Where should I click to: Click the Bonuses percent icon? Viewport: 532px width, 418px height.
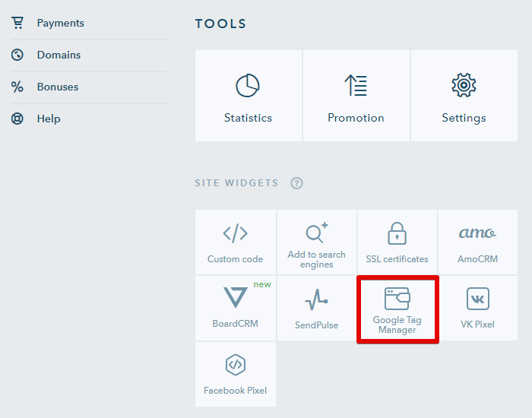(x=17, y=87)
